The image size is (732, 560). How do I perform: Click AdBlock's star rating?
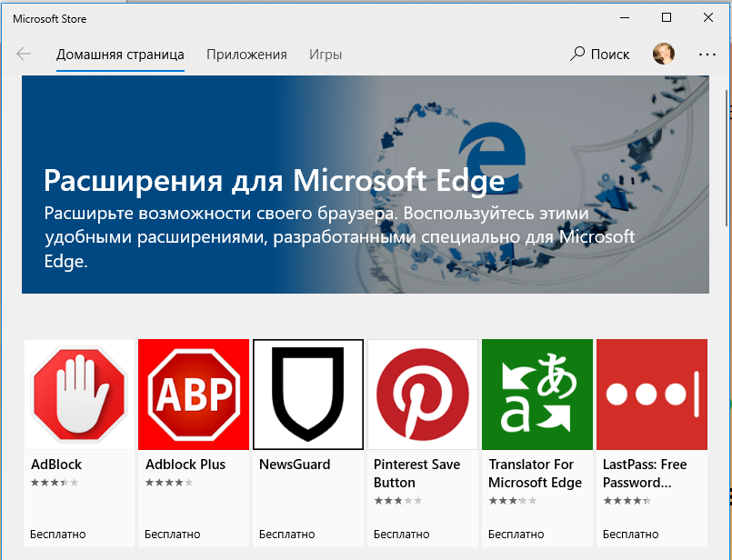(x=55, y=483)
